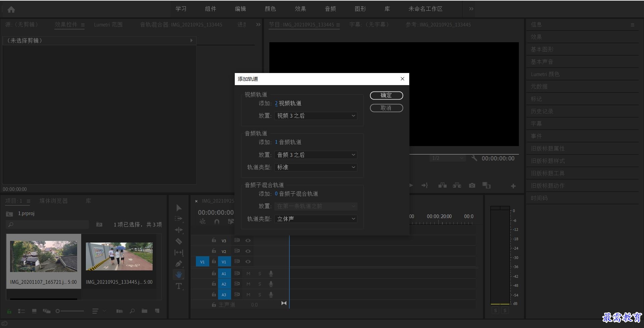Image resolution: width=644 pixels, height=328 pixels.
Task: Select the Track Select Forward tool
Action: [x=179, y=219]
